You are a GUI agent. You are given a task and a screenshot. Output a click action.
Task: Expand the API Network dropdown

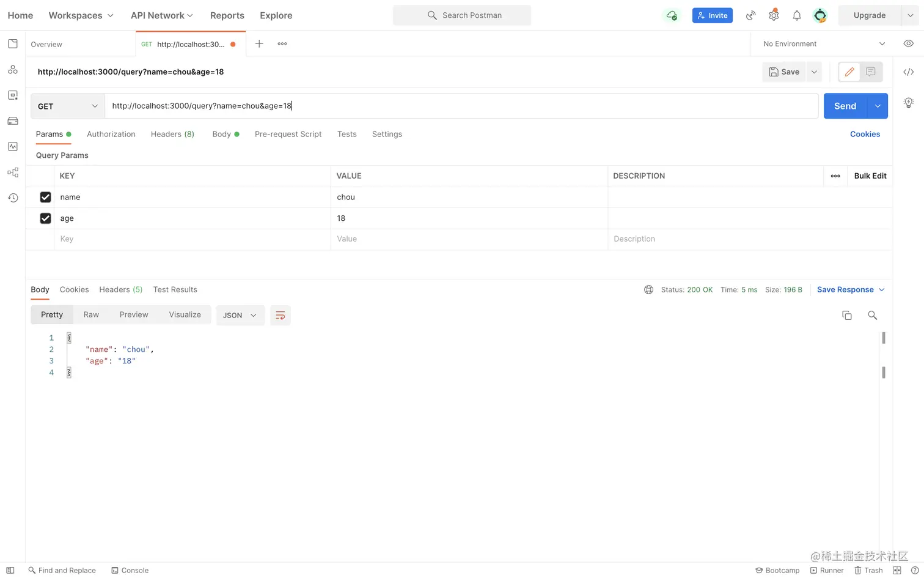(x=161, y=15)
